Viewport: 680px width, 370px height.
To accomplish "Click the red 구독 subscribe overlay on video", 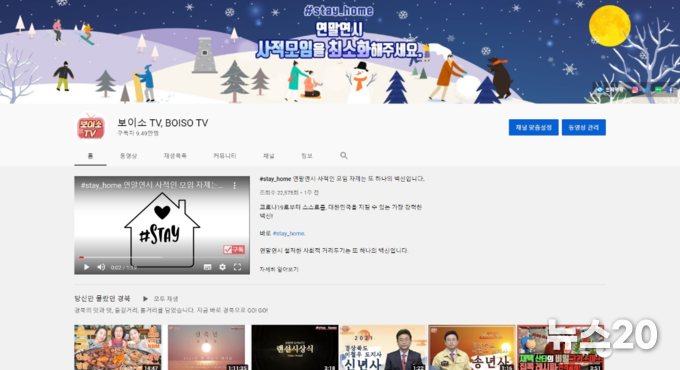I will click(x=234, y=249).
